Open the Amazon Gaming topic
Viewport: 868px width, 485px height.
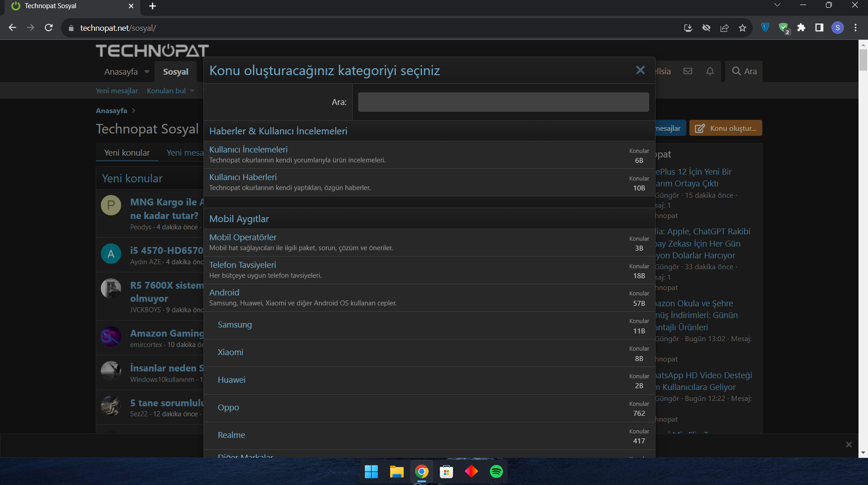point(167,333)
